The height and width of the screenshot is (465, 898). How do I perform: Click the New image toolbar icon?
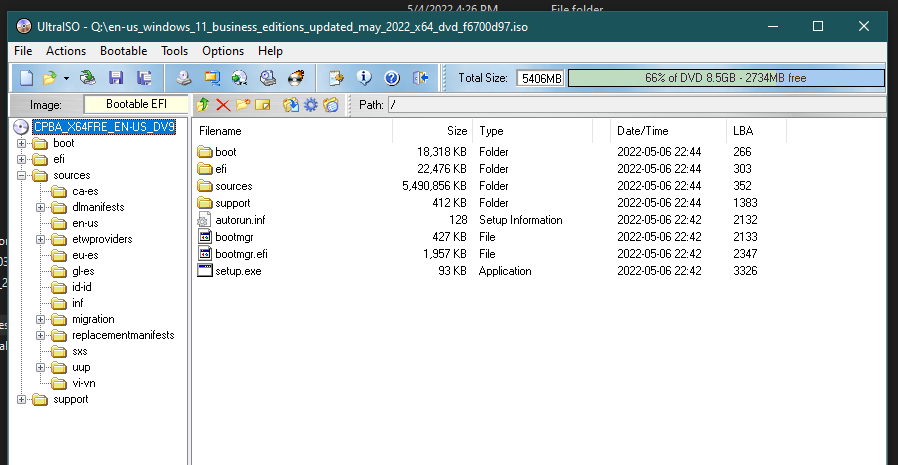point(27,78)
